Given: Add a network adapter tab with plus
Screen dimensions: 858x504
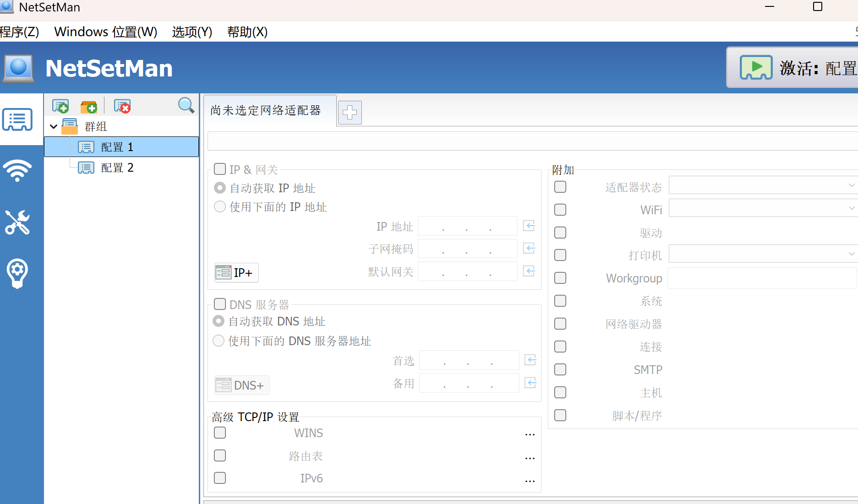Looking at the screenshot, I should [x=350, y=113].
